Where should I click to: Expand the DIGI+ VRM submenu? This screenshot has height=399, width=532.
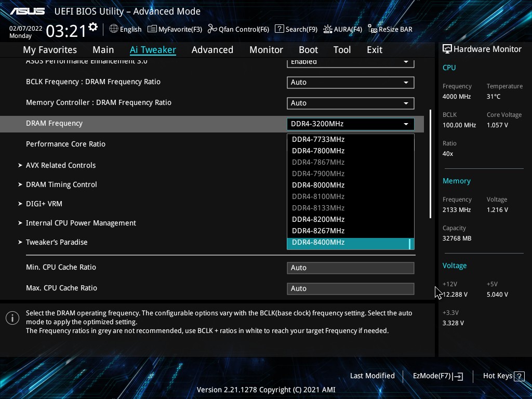click(44, 204)
